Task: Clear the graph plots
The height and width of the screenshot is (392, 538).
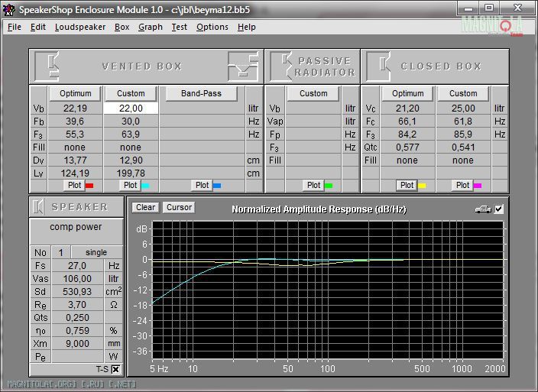Action: coord(145,208)
